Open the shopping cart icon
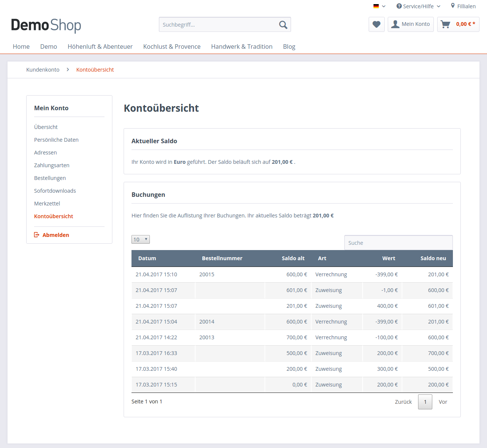Viewport: 487px width, 448px height. 445,24
